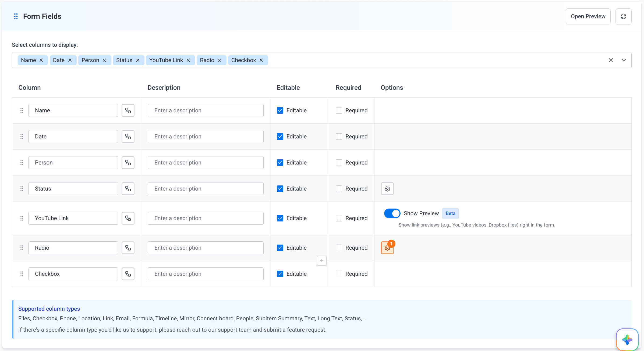Clear all selected columns with the X

click(x=611, y=60)
